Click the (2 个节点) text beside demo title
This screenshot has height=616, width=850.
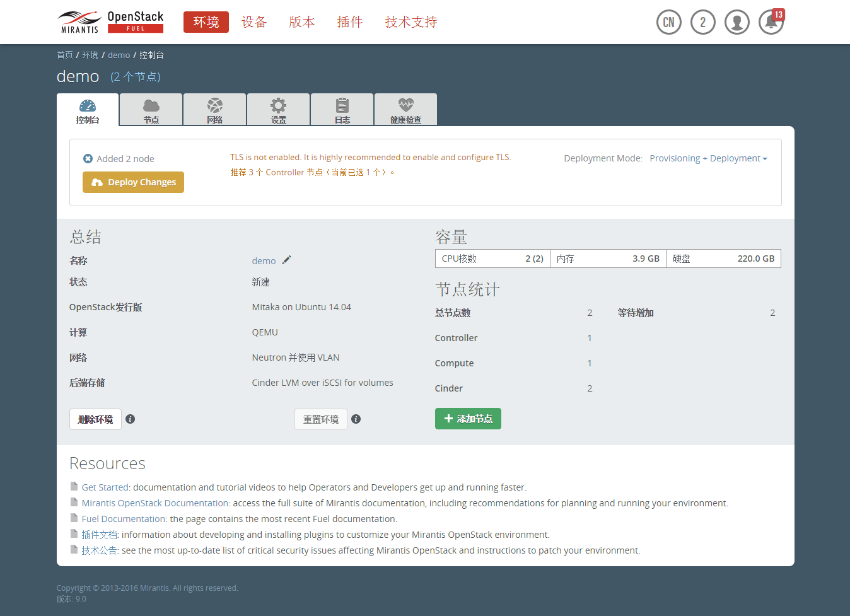point(136,76)
